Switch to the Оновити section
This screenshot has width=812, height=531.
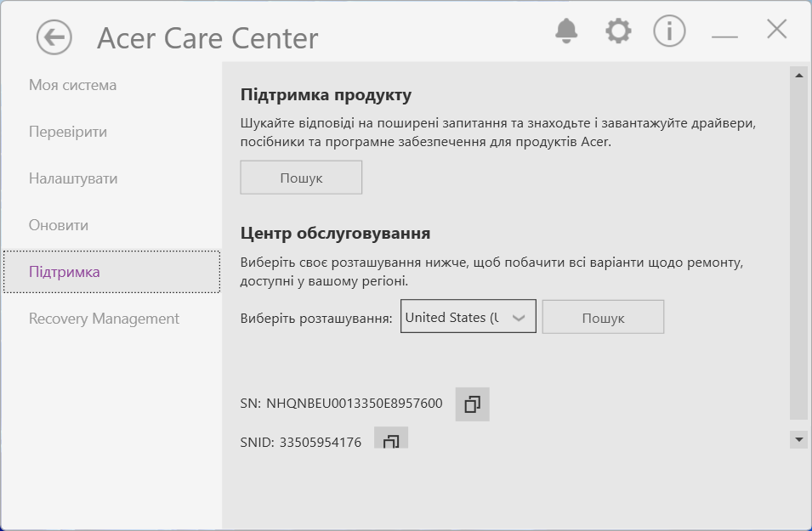(59, 225)
